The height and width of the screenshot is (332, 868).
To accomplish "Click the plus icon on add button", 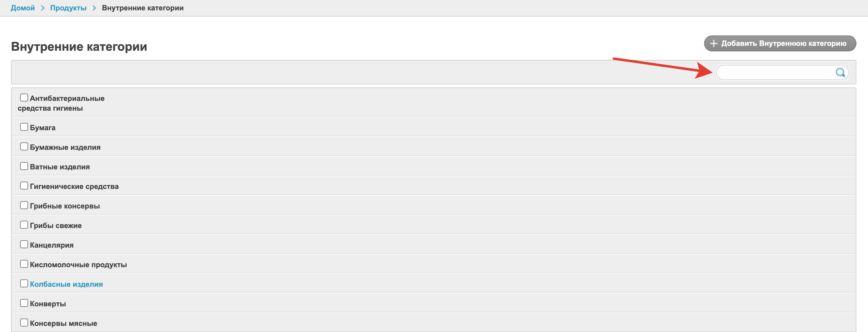I will click(713, 43).
